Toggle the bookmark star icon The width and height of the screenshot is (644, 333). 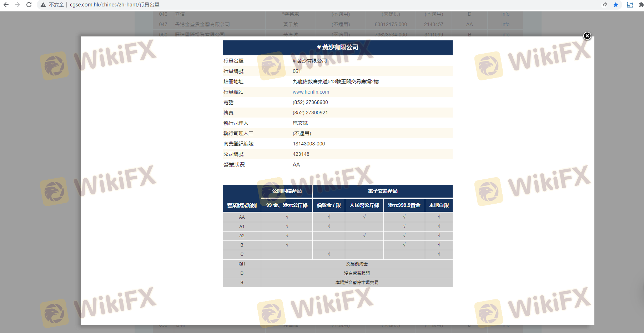tap(616, 5)
